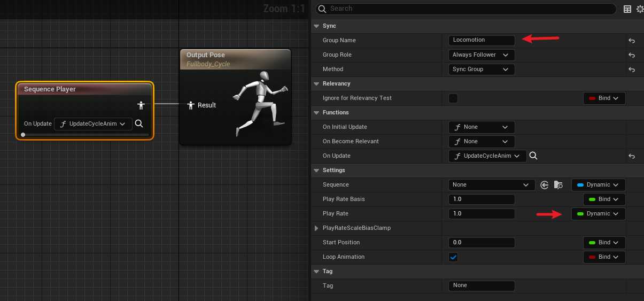Viewport: 644px width, 301px height.
Task: Browse to Sequence asset in Content Browser
Action: tap(558, 185)
